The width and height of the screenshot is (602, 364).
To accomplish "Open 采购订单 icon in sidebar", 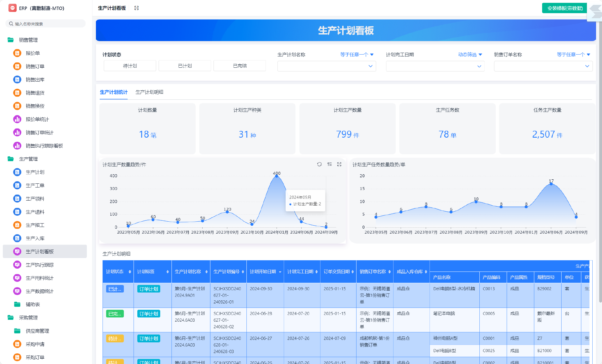I will (x=17, y=357).
